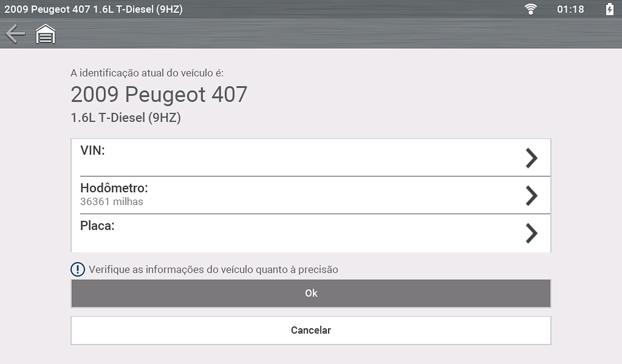Tap the battery charging icon
This screenshot has height=364, width=622.
[x=609, y=9]
